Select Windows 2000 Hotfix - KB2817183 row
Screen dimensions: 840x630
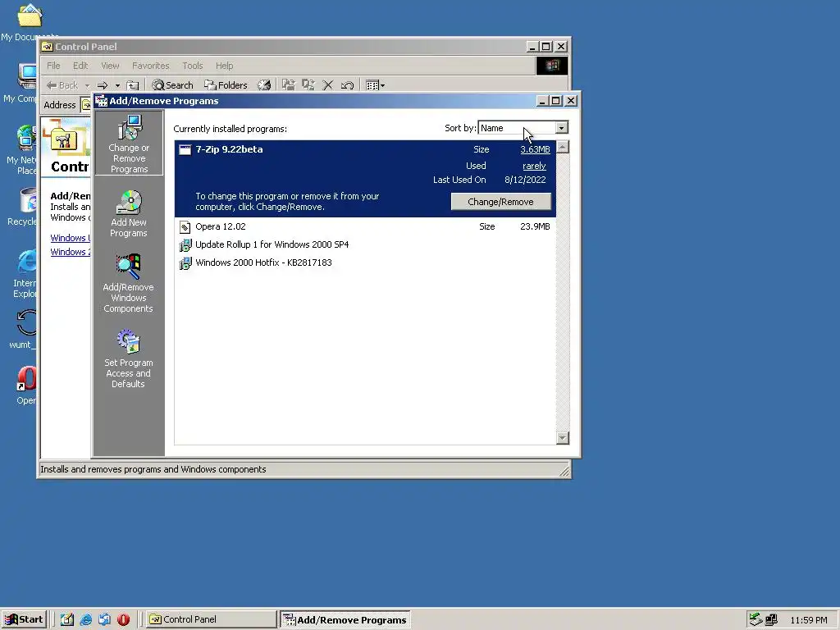pyautogui.click(x=365, y=263)
